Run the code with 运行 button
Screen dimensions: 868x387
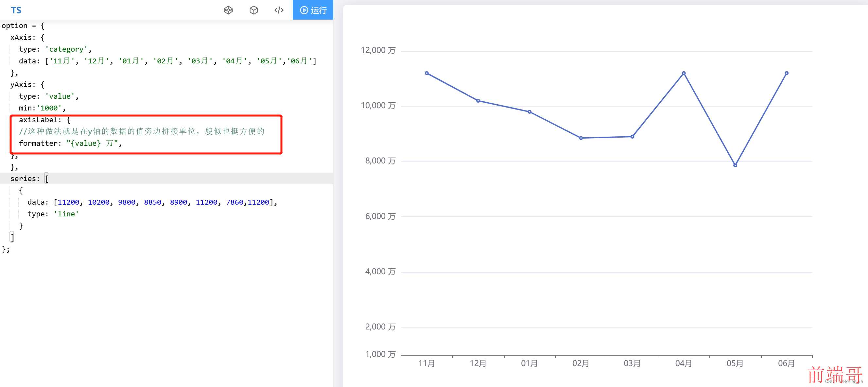[313, 10]
